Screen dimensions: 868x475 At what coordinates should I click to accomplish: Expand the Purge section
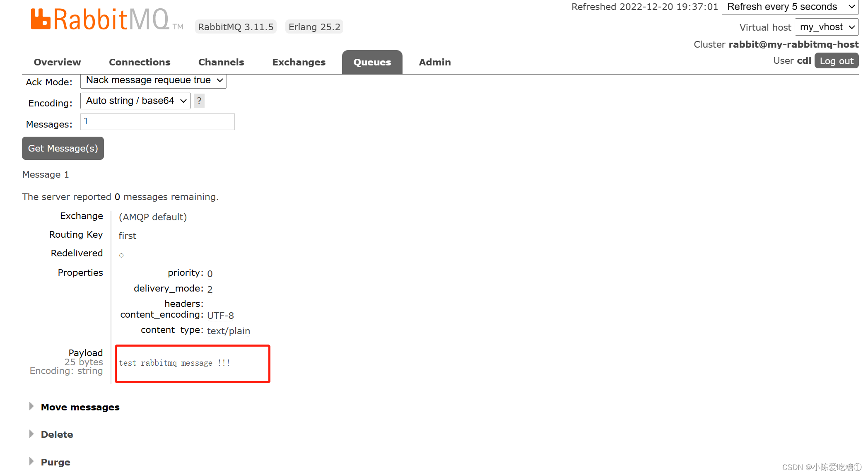pyautogui.click(x=55, y=462)
